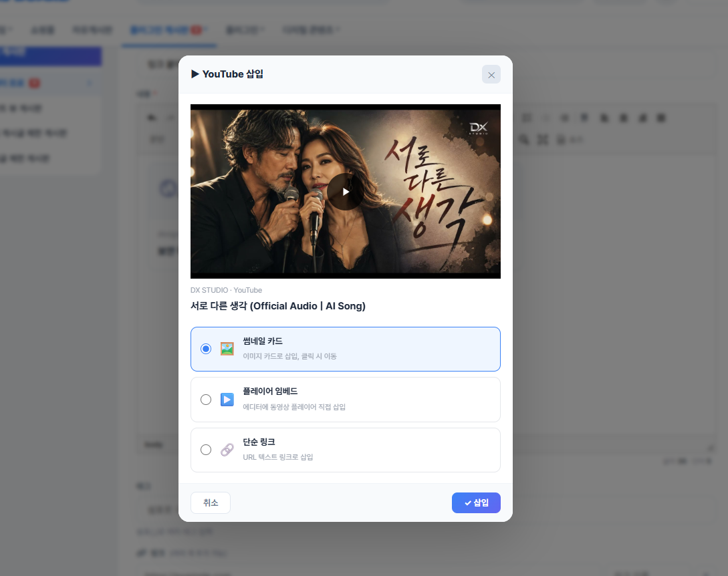Screen dimensions: 728x576
Task: Select the 플레이어 임베드 radio button
Action: click(x=206, y=399)
